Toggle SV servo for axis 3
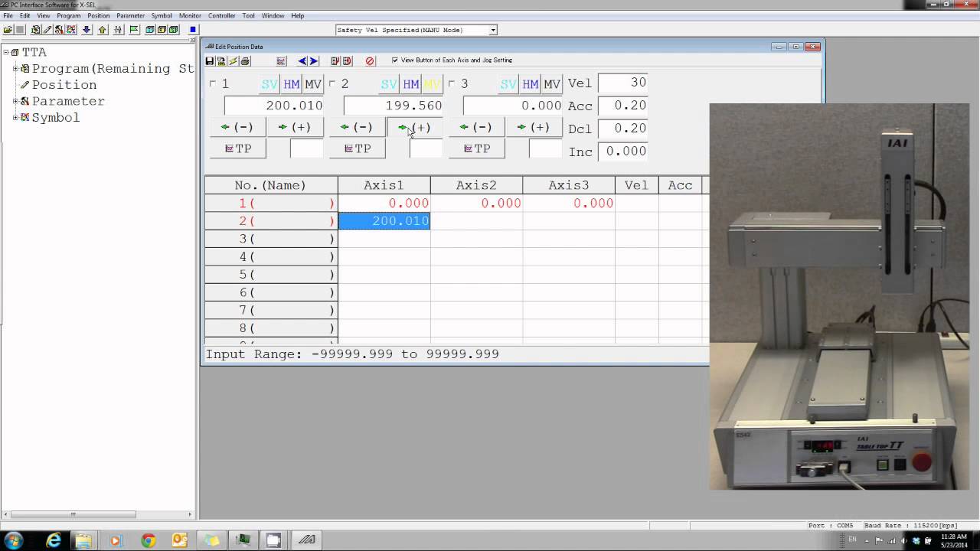The height and width of the screenshot is (551, 980). pyautogui.click(x=508, y=84)
